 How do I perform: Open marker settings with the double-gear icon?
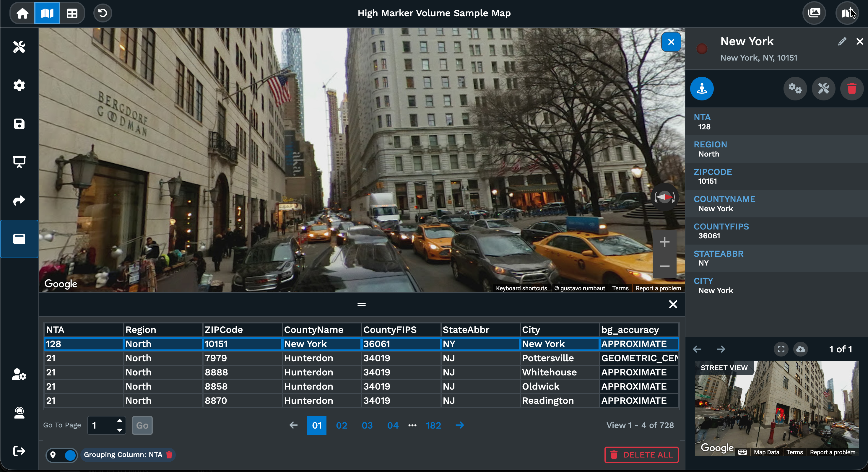(x=795, y=89)
